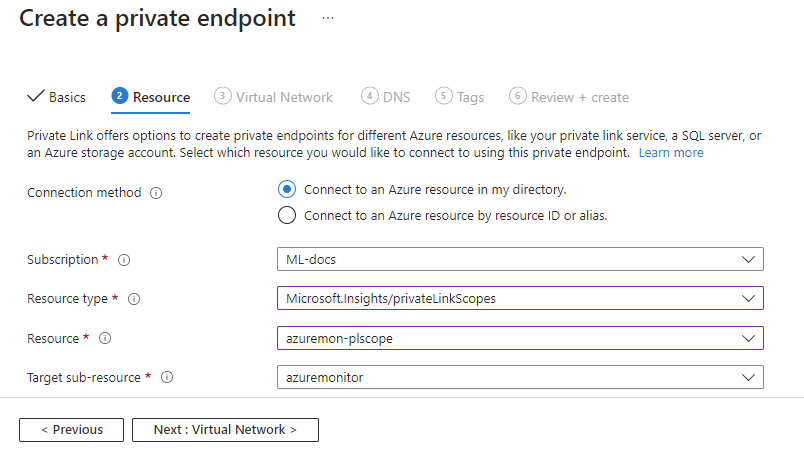
Task: Click the step 2 Resource number badge
Action: tap(120, 97)
